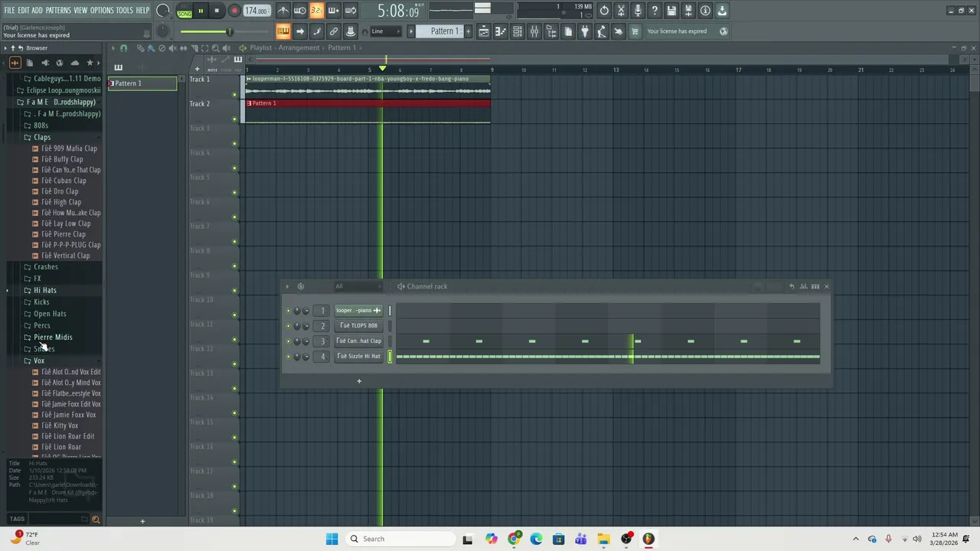Image resolution: width=980 pixels, height=551 pixels.
Task: Enable countdown before recording
Action: pyautogui.click(x=316, y=11)
